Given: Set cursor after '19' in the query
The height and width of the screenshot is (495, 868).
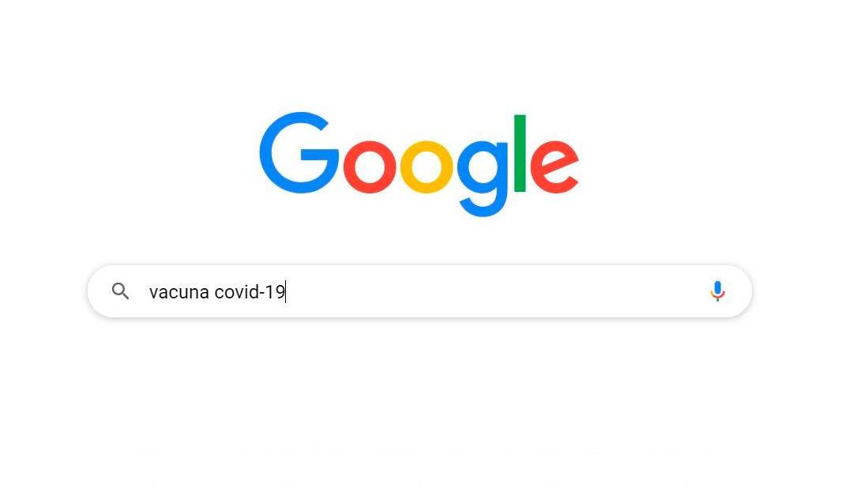Looking at the screenshot, I should click(x=286, y=291).
